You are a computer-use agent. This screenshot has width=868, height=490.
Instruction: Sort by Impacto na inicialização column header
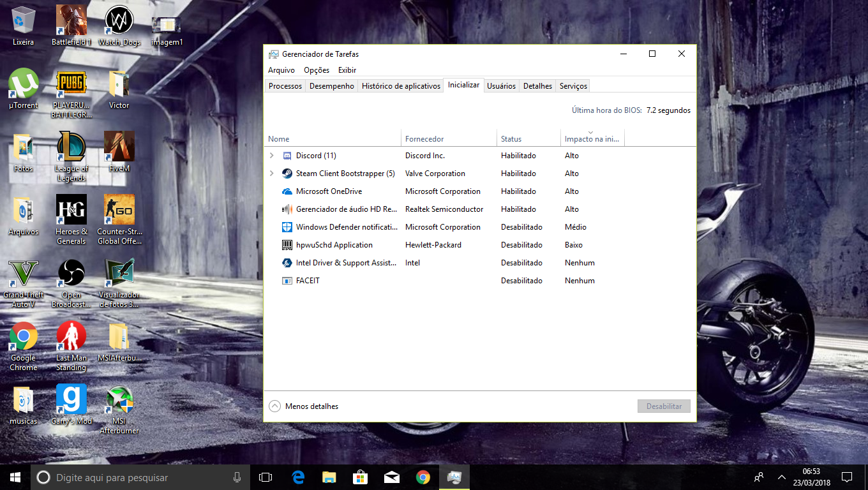pos(593,138)
